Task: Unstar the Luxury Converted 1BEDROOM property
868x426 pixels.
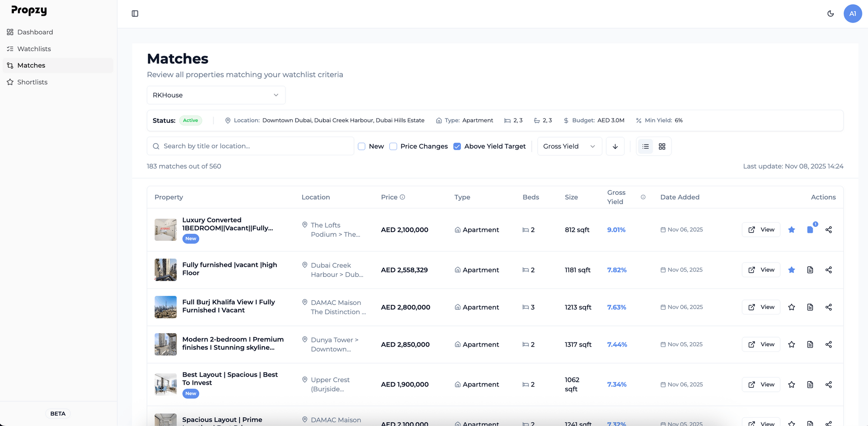Action: 791,230
